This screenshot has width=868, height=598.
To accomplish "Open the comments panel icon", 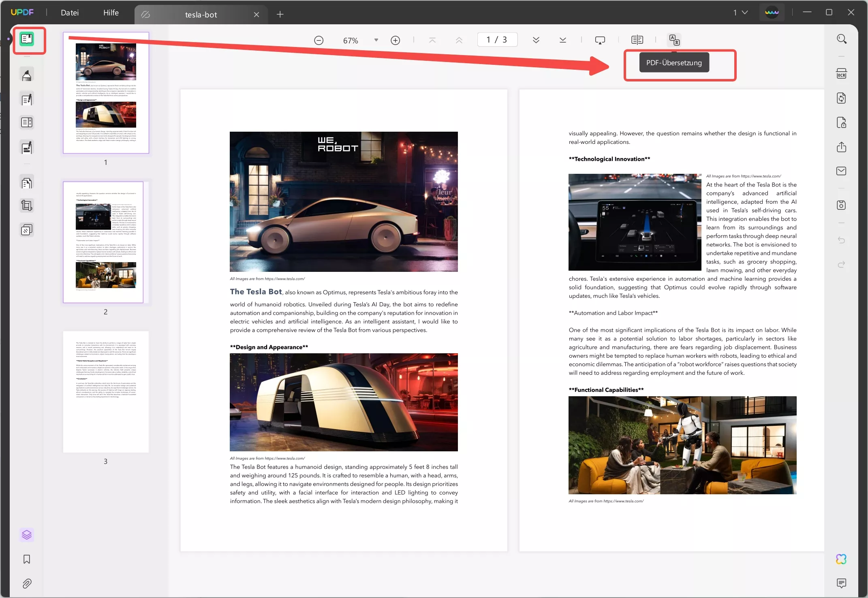I will 842,583.
